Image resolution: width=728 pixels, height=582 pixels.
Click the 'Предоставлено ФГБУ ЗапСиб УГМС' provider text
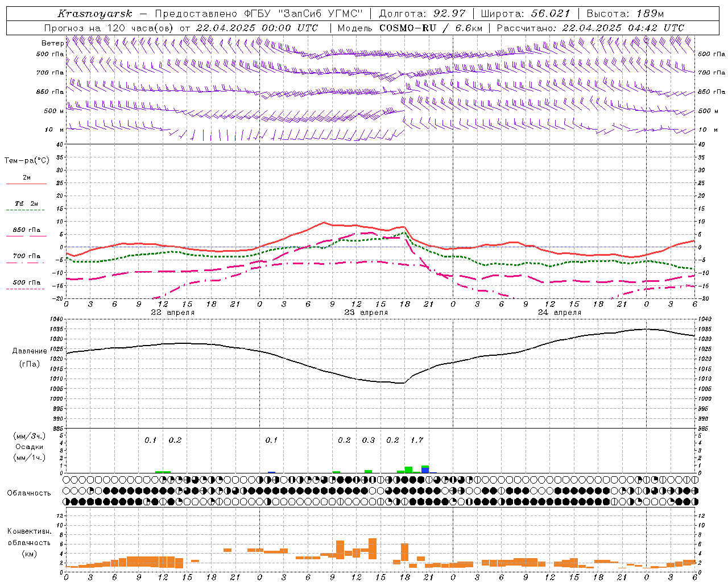pyautogui.click(x=259, y=14)
